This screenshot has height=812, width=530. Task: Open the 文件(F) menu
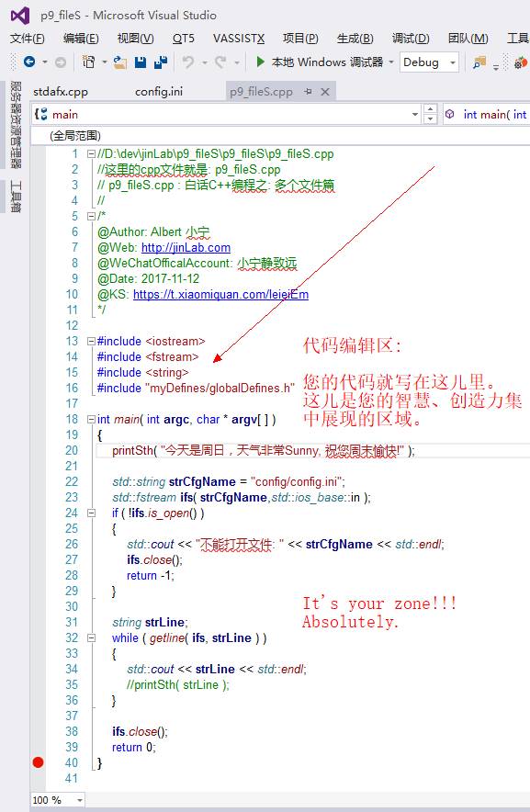tap(28, 39)
